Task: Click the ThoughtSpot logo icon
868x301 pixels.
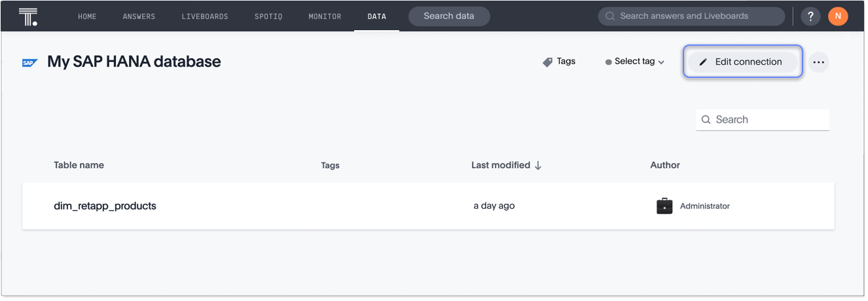Action: [x=28, y=16]
